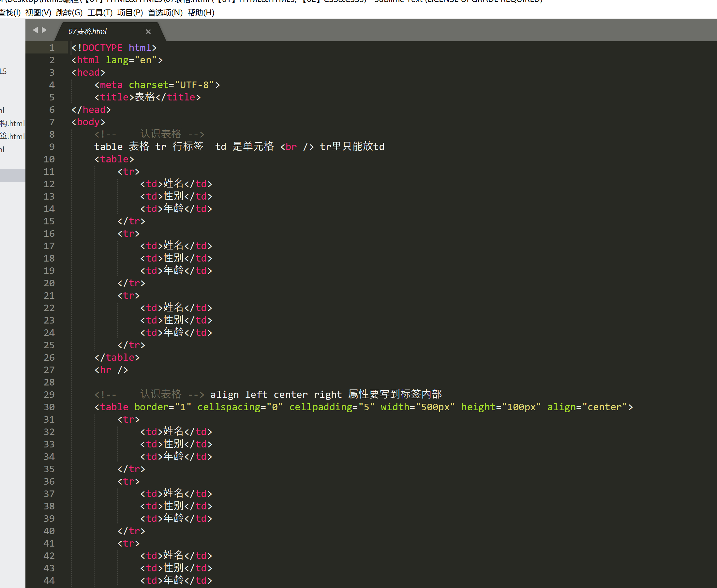This screenshot has width=717, height=588.
Task: Close the 07表格.html tab
Action: [148, 32]
